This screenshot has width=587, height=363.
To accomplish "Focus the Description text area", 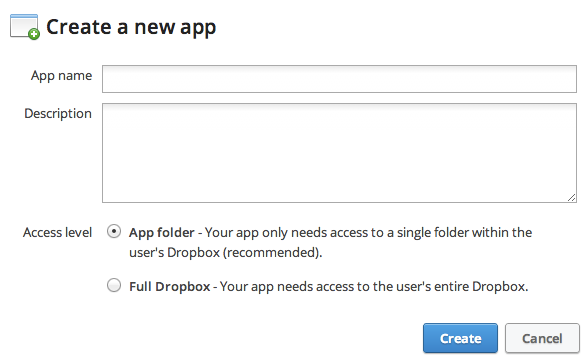I will click(339, 153).
